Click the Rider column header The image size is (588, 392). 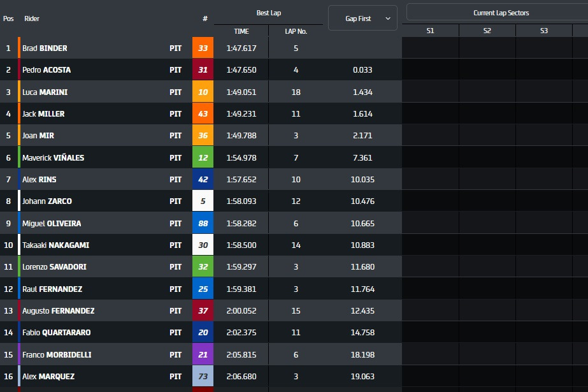pyautogui.click(x=32, y=18)
